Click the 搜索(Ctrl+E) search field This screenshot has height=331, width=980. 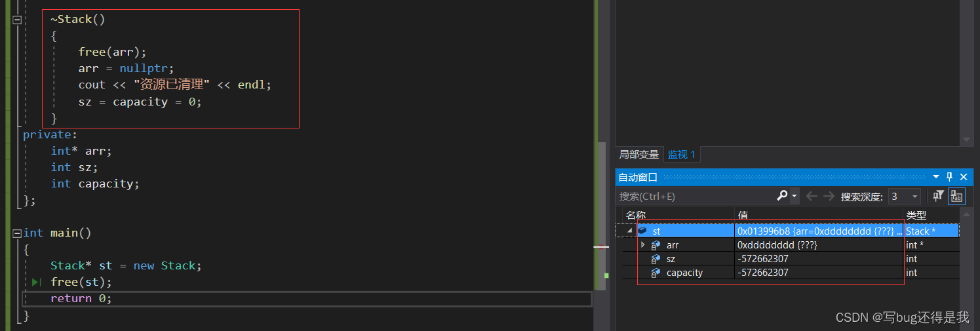(x=696, y=196)
